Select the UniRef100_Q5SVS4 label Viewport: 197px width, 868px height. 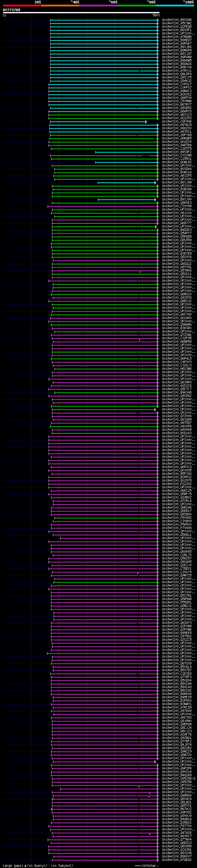(x=177, y=257)
